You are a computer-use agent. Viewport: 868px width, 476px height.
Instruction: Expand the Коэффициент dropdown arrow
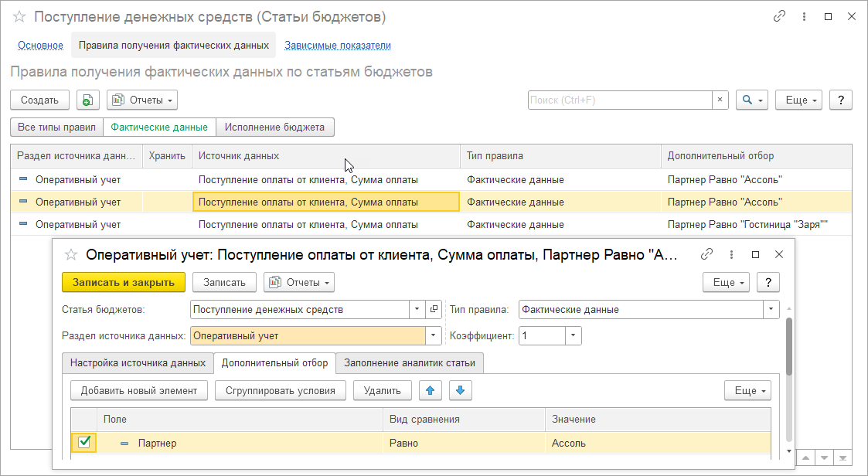click(573, 336)
